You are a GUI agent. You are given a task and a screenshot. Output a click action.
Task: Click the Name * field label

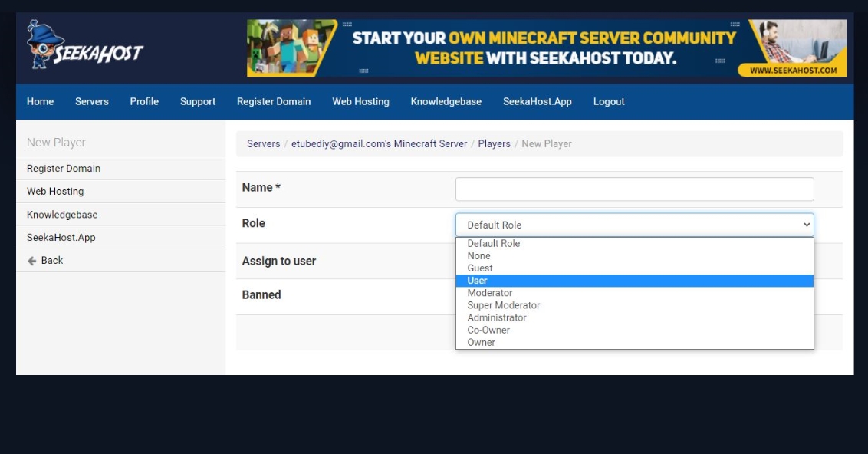pos(261,187)
